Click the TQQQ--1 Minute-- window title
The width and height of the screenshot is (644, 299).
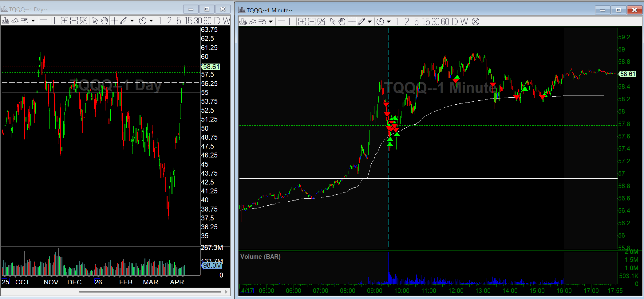(x=270, y=10)
